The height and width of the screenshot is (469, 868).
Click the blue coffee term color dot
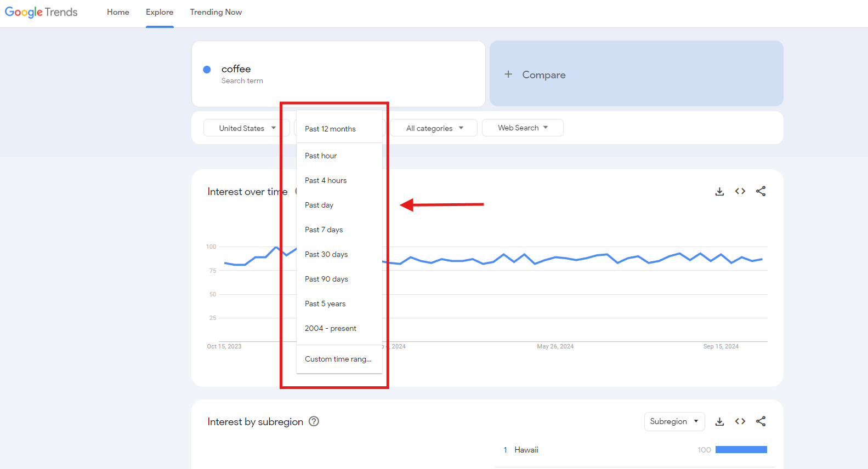point(207,70)
